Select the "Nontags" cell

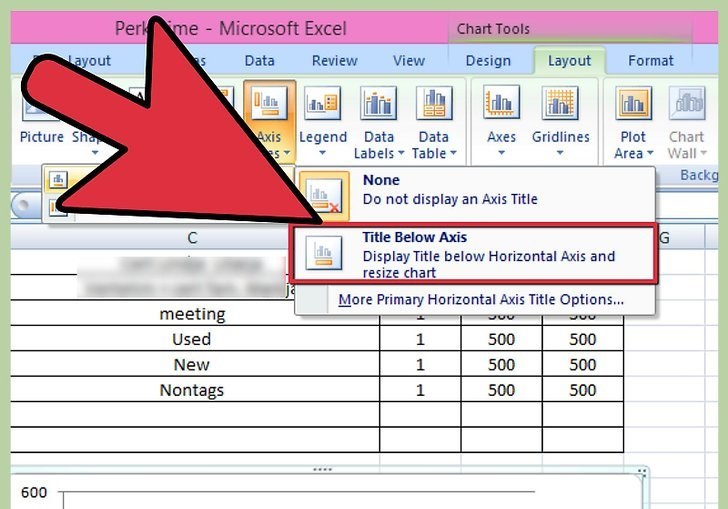click(191, 390)
